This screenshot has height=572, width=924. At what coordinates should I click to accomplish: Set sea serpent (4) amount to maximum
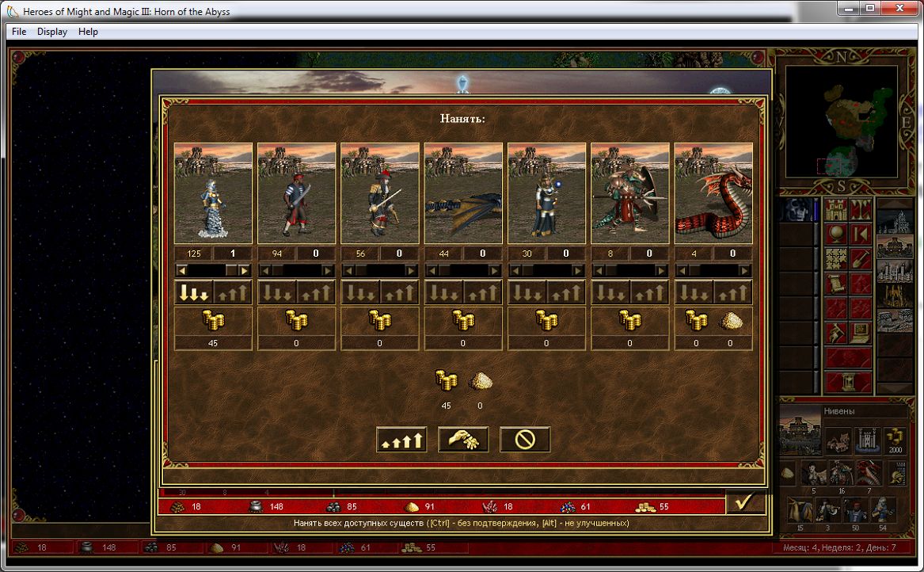733,292
